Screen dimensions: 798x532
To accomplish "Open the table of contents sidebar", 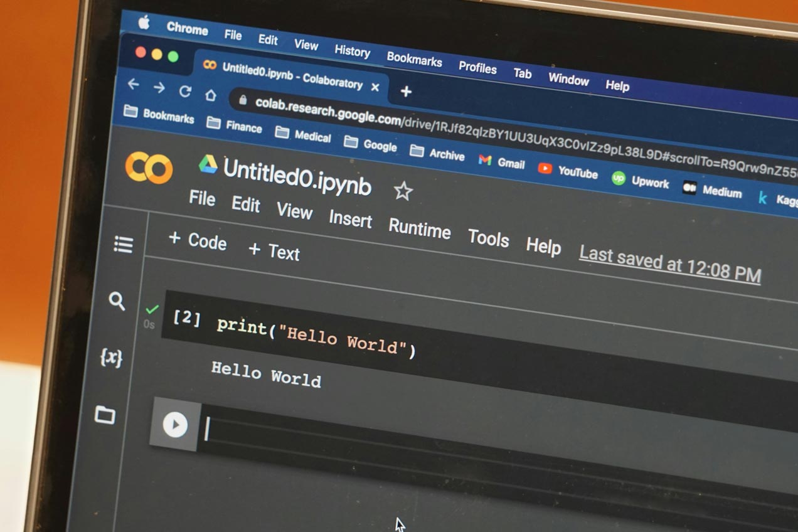I will pyautogui.click(x=123, y=245).
